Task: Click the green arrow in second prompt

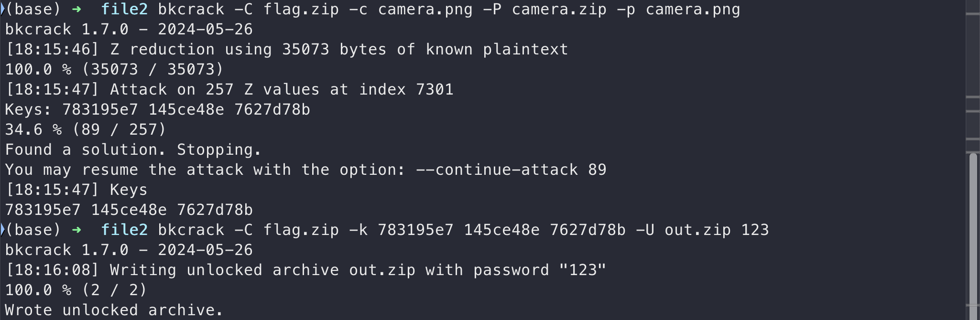Action: coord(76,230)
